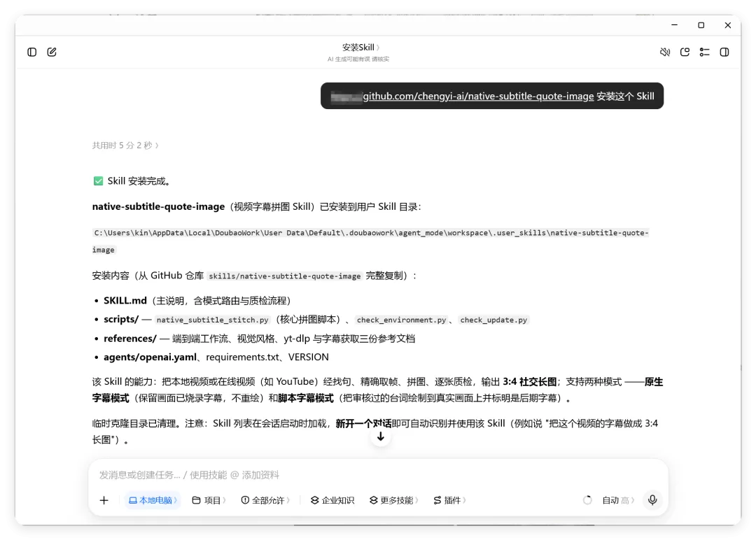
Task: Open the 更多技能 menu
Action: [x=393, y=500]
